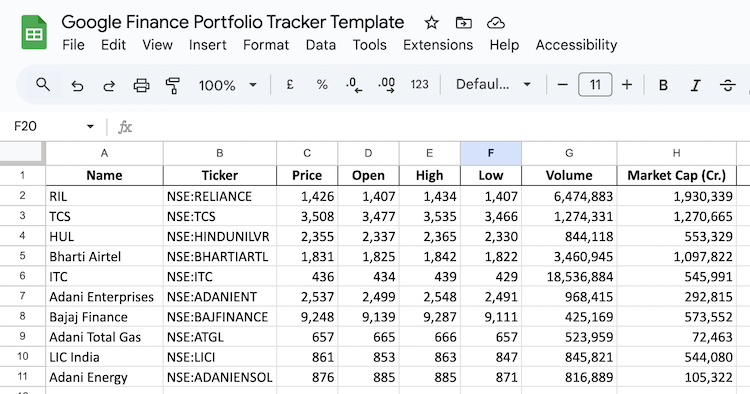The image size is (750, 394).
Task: Select ITC volume cell '18,536,884'
Action: [569, 276]
